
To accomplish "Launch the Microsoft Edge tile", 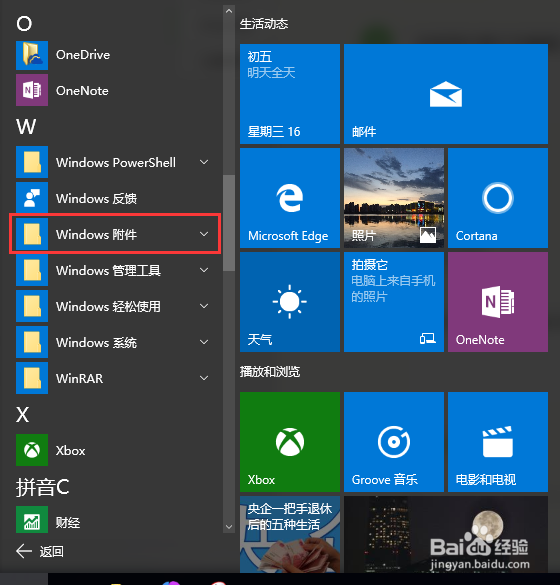I will pos(290,198).
